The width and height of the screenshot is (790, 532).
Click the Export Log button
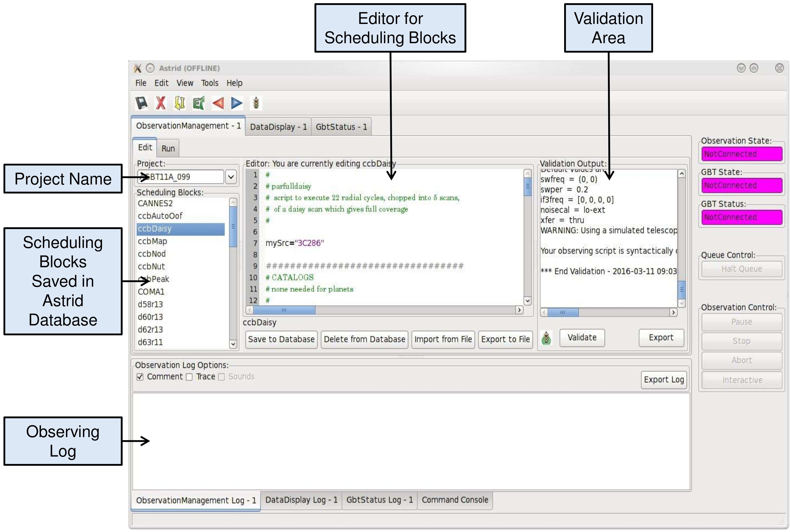(664, 380)
